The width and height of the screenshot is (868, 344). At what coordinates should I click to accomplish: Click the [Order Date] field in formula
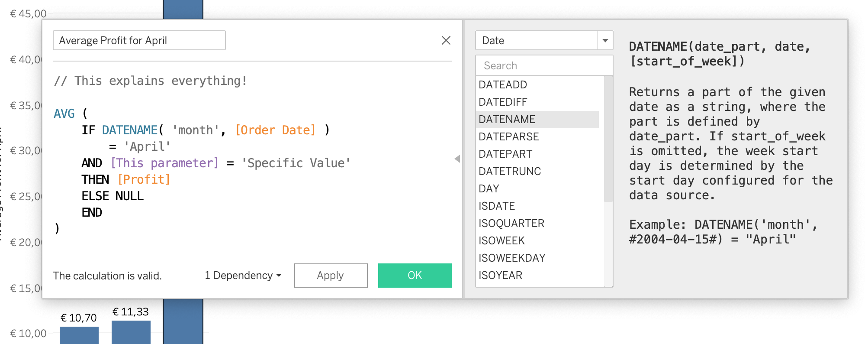pyautogui.click(x=275, y=130)
